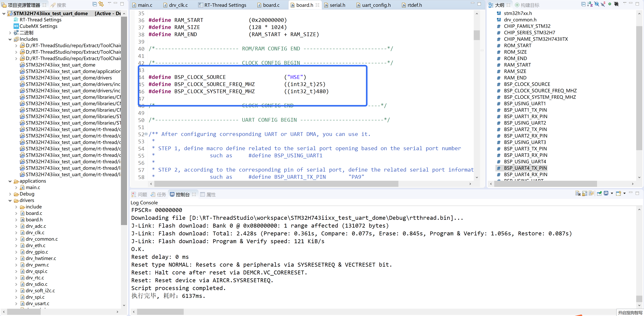Toggle Hide Static Members in outline

603,4
